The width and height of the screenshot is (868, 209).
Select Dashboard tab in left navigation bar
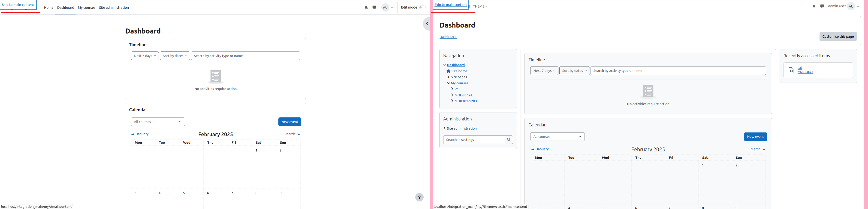pos(65,7)
